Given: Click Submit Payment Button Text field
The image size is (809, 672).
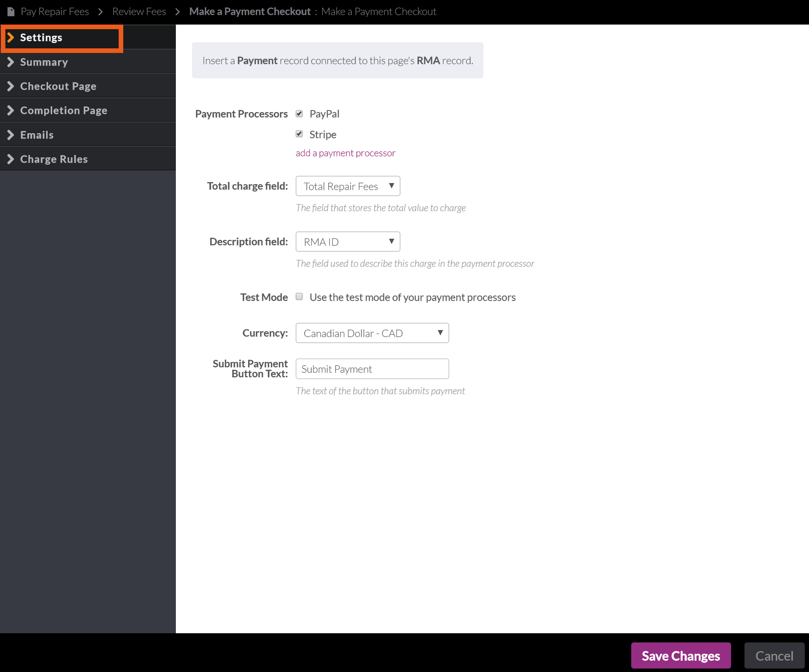Looking at the screenshot, I should click(x=372, y=368).
